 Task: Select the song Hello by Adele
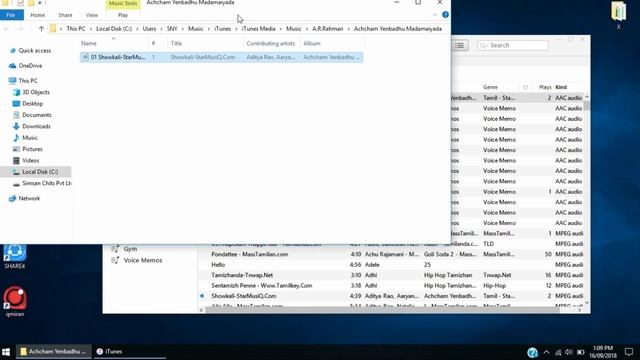[392, 265]
